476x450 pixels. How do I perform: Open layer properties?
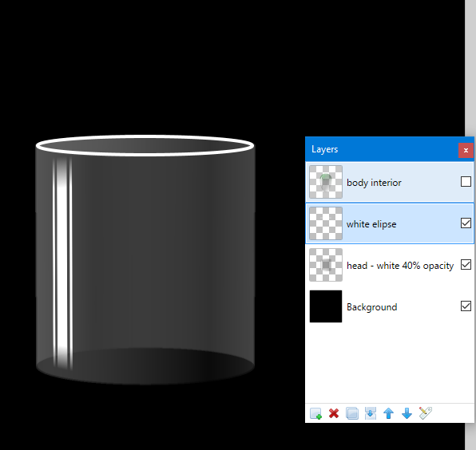pyautogui.click(x=426, y=413)
